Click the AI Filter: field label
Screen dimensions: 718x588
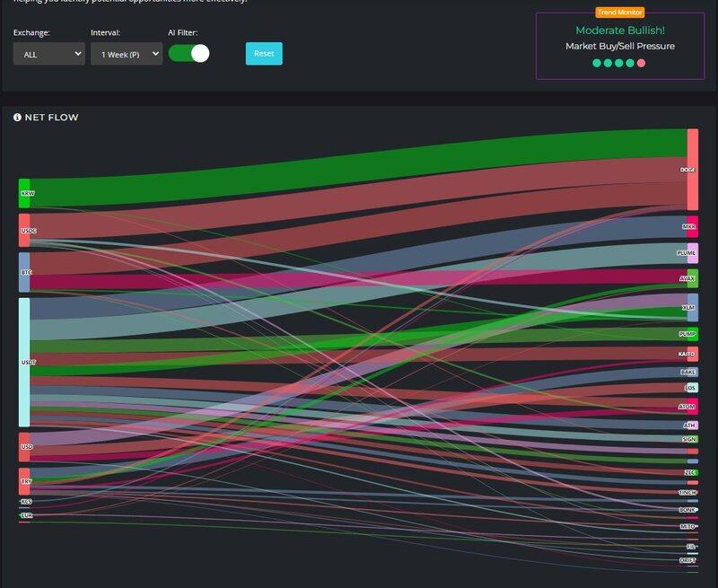tap(183, 32)
